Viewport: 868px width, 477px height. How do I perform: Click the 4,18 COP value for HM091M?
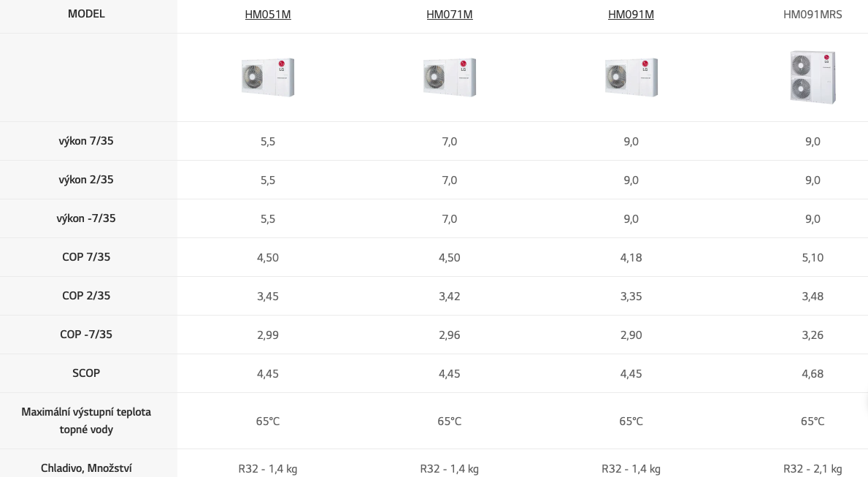pyautogui.click(x=631, y=258)
